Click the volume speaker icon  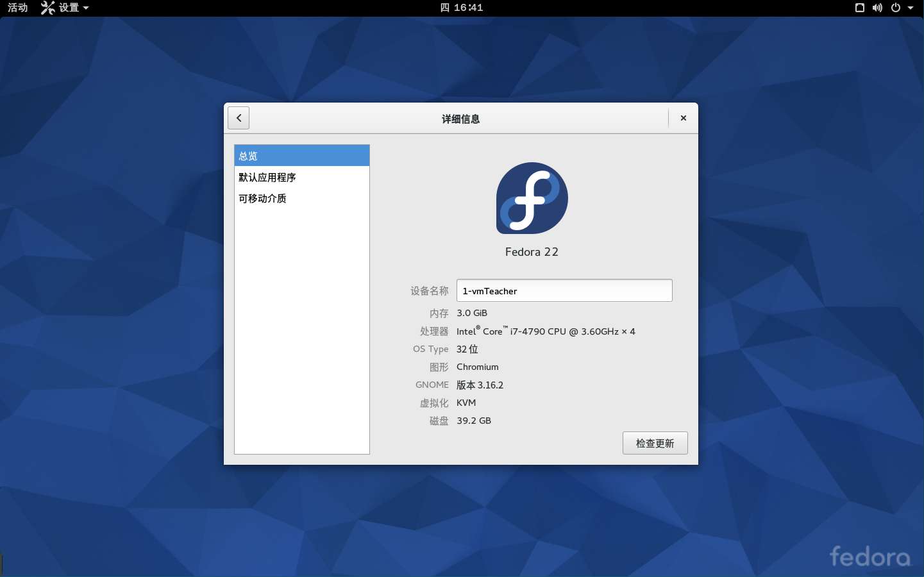coord(877,8)
